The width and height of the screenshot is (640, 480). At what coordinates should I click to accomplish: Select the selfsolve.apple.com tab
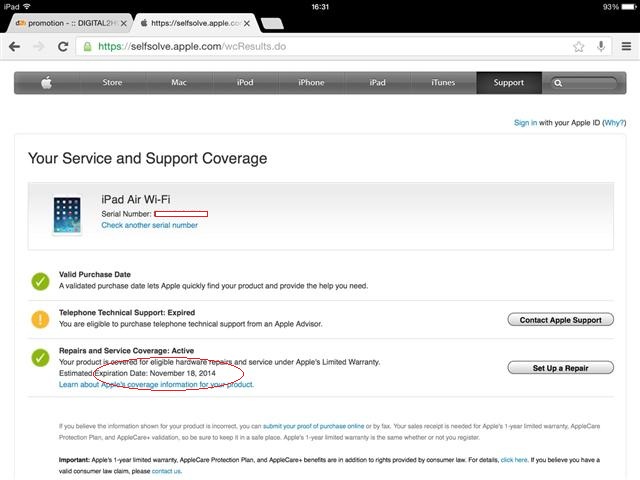tap(196, 23)
